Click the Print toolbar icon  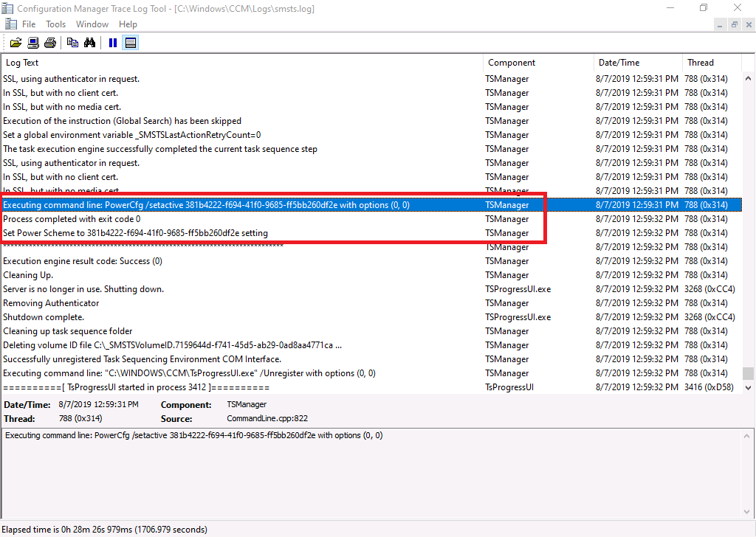(50, 43)
